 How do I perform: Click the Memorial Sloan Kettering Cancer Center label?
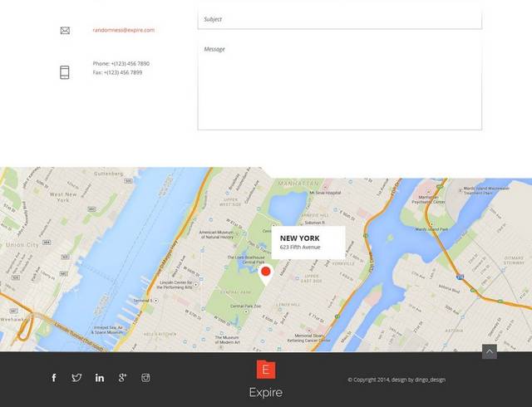[x=308, y=338]
